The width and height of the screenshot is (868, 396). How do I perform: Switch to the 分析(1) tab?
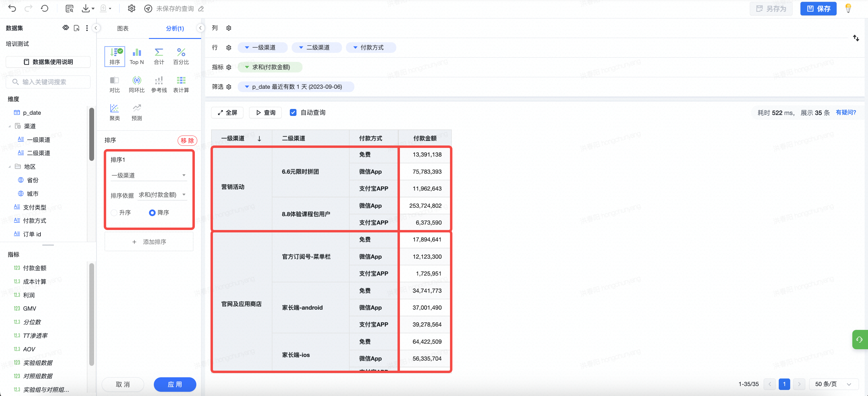pos(175,28)
